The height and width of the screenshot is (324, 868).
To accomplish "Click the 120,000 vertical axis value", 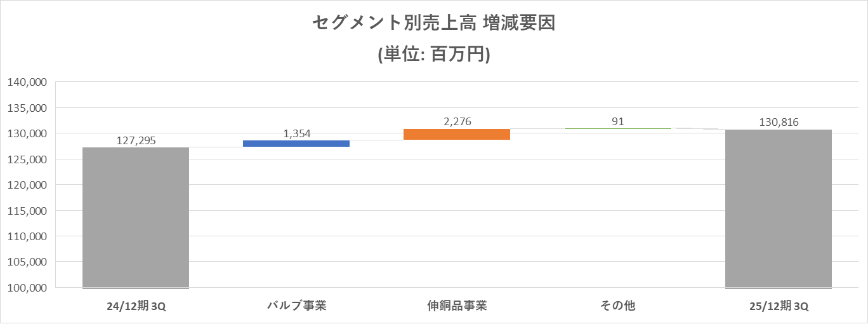I will tap(27, 185).
